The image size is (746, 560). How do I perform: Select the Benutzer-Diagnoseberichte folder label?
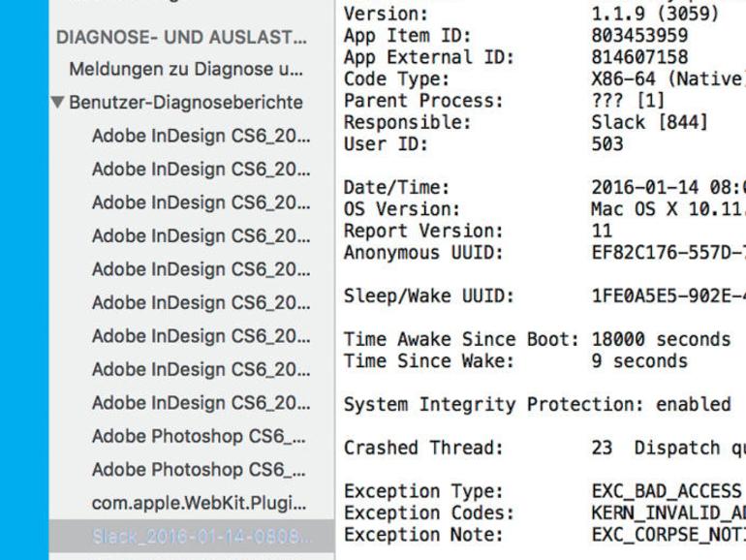tap(185, 103)
